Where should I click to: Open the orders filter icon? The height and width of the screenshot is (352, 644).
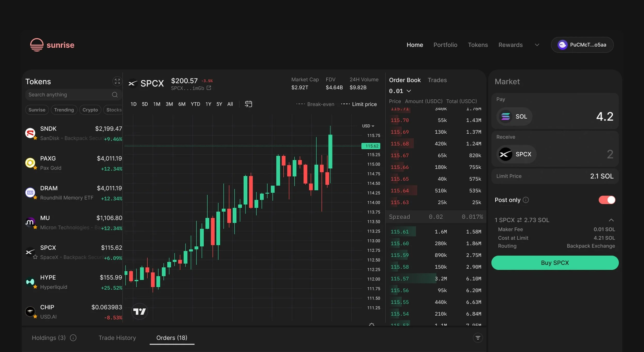click(478, 338)
